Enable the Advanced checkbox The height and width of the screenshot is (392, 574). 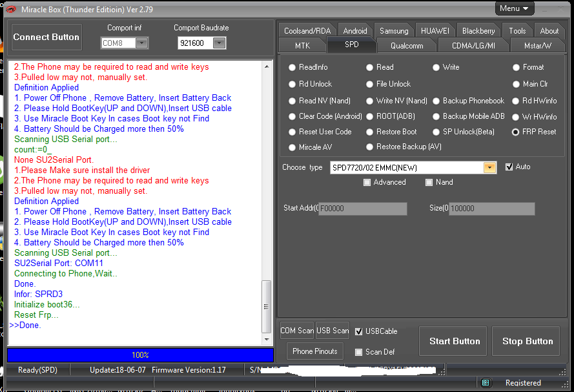(367, 183)
